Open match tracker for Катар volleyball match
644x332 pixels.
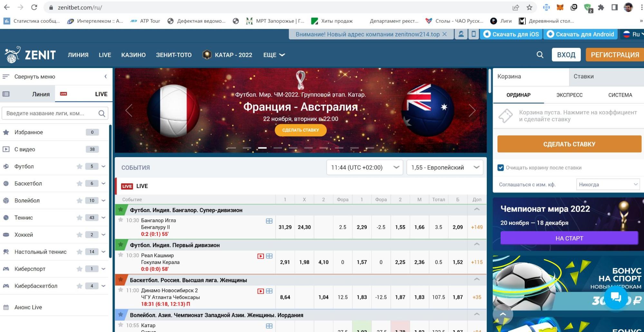[x=269, y=326]
